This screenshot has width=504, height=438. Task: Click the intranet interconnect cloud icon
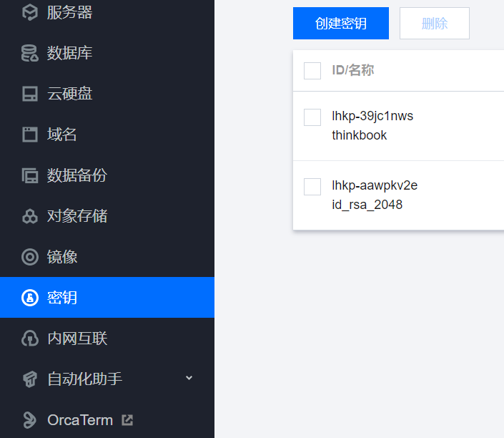coord(30,339)
